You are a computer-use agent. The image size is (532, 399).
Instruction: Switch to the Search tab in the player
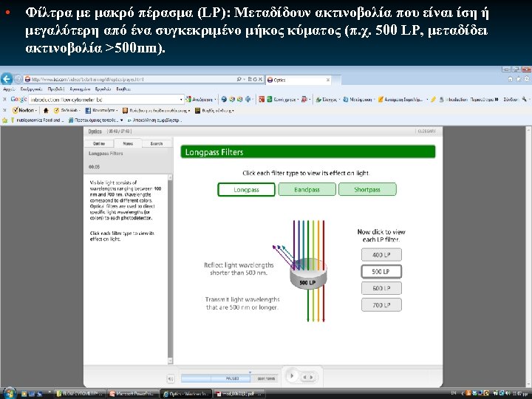[157, 143]
